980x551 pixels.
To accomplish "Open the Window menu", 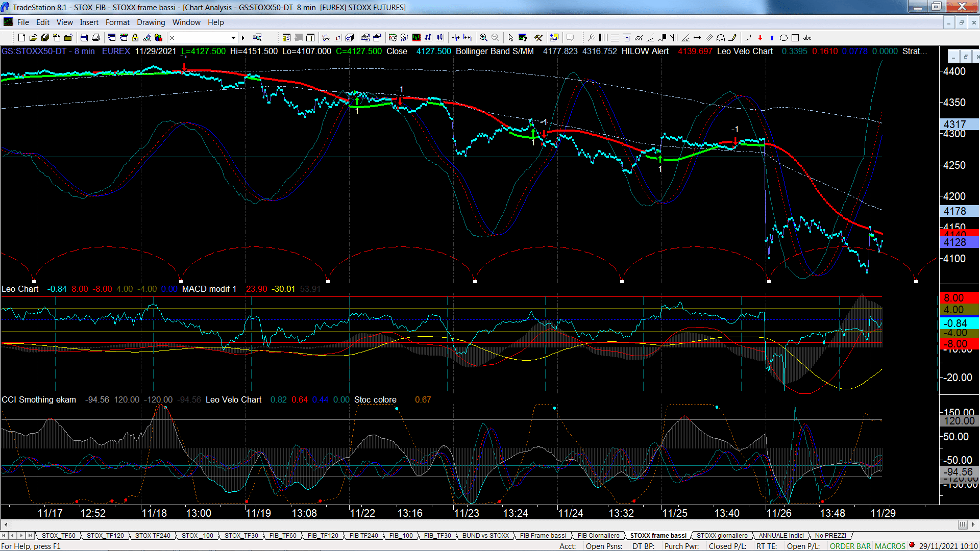I will point(186,22).
